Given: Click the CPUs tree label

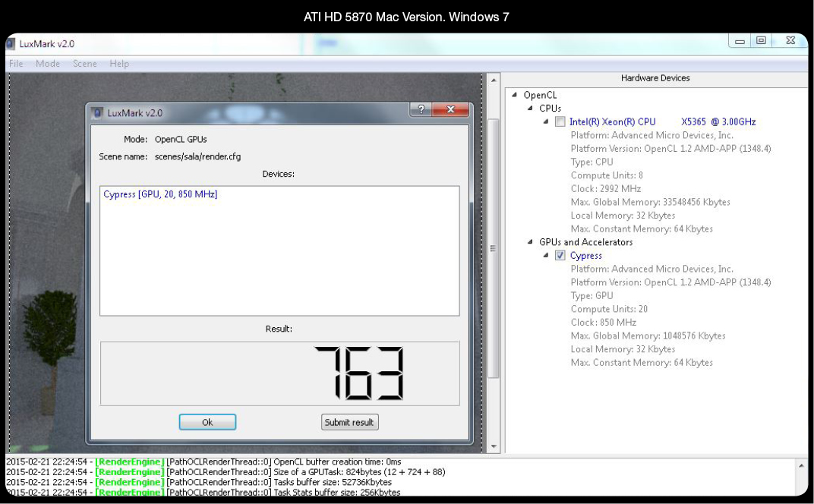Looking at the screenshot, I should (x=550, y=109).
